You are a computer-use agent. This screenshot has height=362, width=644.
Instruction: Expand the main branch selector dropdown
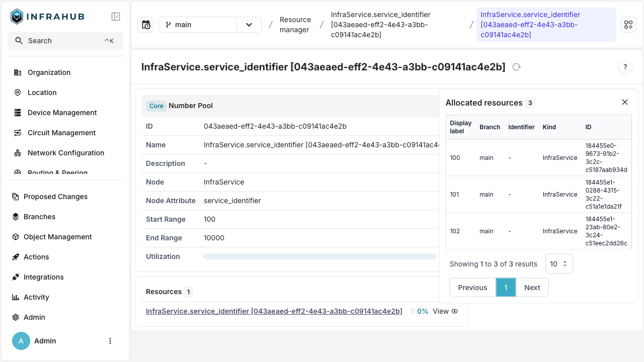click(249, 24)
